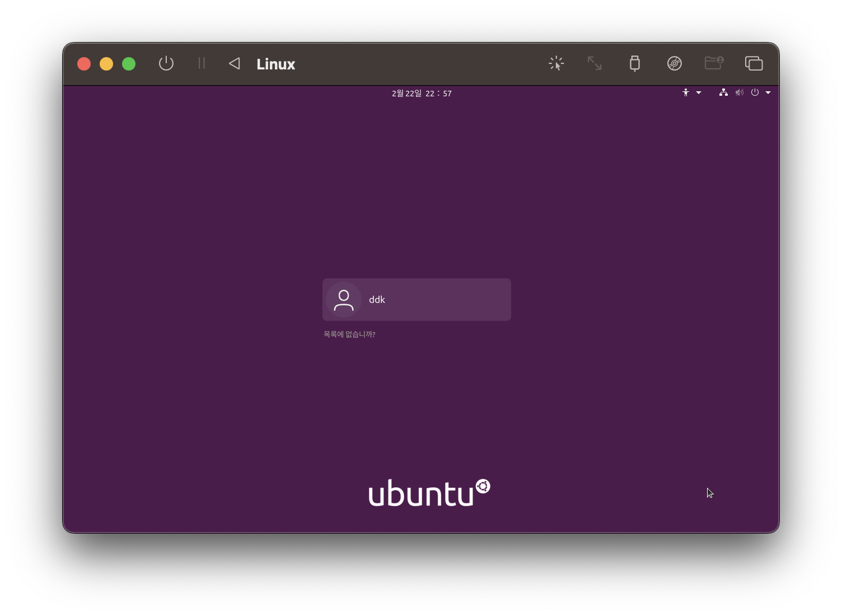Click the windows overview icon in toolbar

[x=754, y=63]
